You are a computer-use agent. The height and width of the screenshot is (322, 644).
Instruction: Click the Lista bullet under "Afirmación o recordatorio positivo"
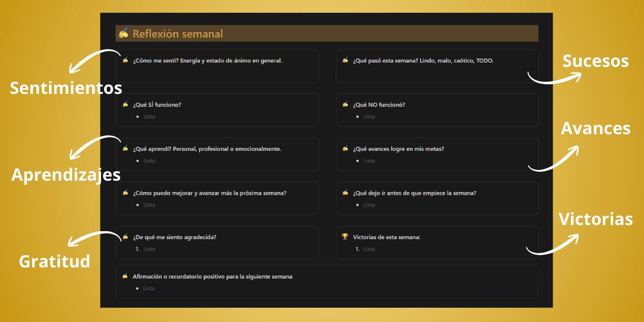point(149,288)
